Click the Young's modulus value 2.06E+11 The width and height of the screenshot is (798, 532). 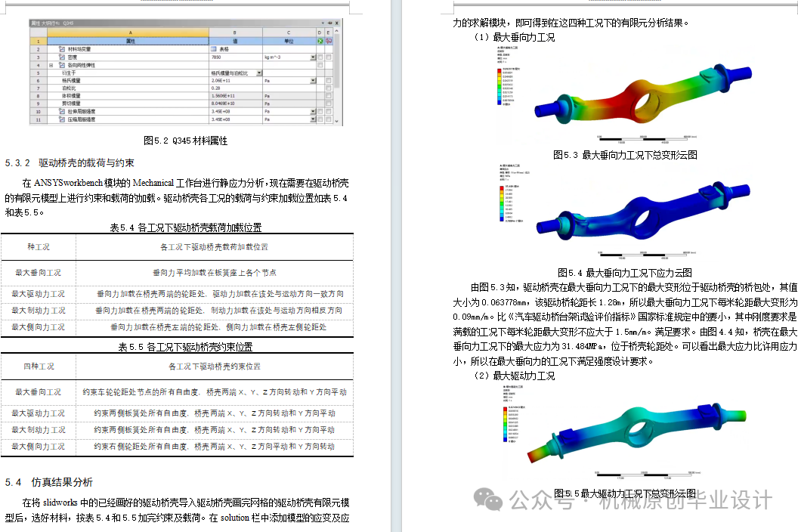[221, 80]
